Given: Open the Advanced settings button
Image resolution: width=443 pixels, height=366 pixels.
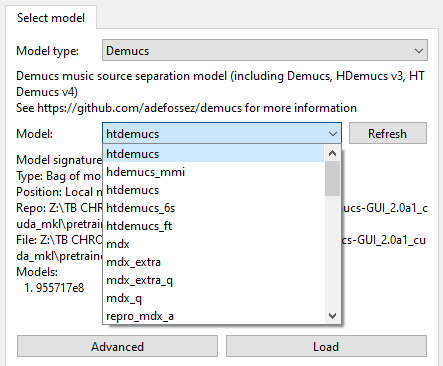Looking at the screenshot, I should tap(117, 346).
